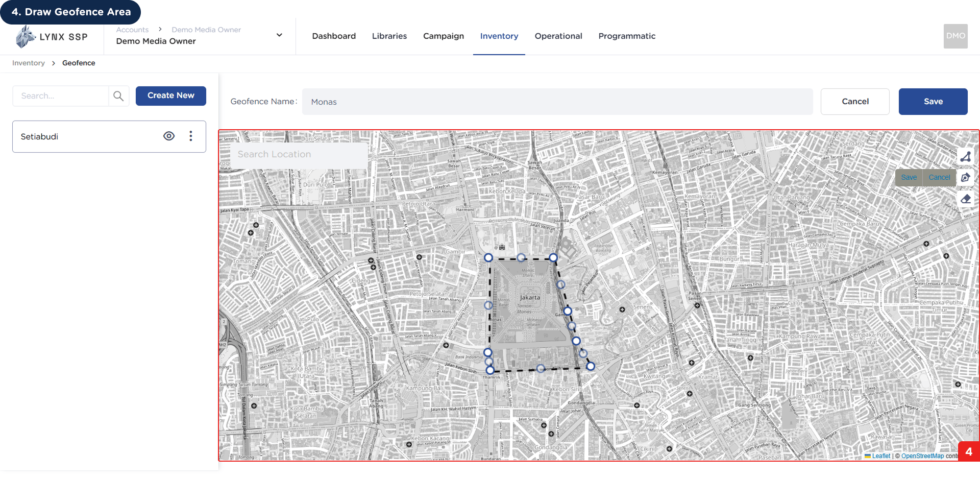Viewport: 980px width, 502px height.
Task: Activate the edit shape pen tool
Action: 965,178
